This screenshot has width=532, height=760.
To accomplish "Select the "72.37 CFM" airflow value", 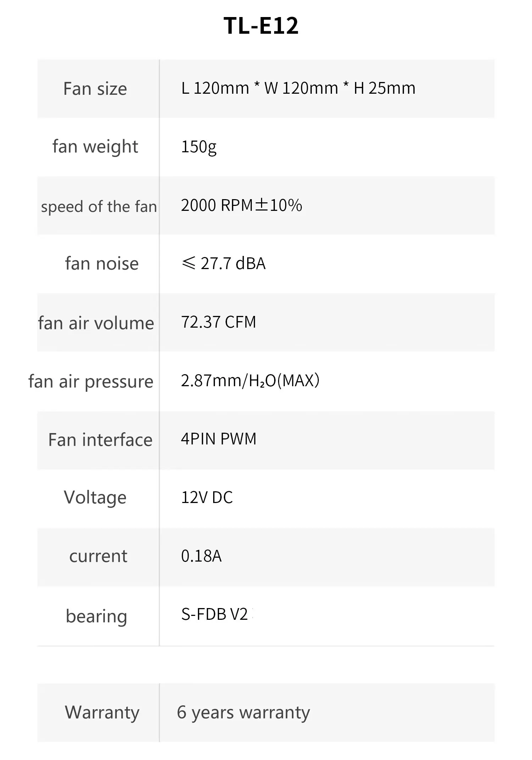I will tap(218, 322).
